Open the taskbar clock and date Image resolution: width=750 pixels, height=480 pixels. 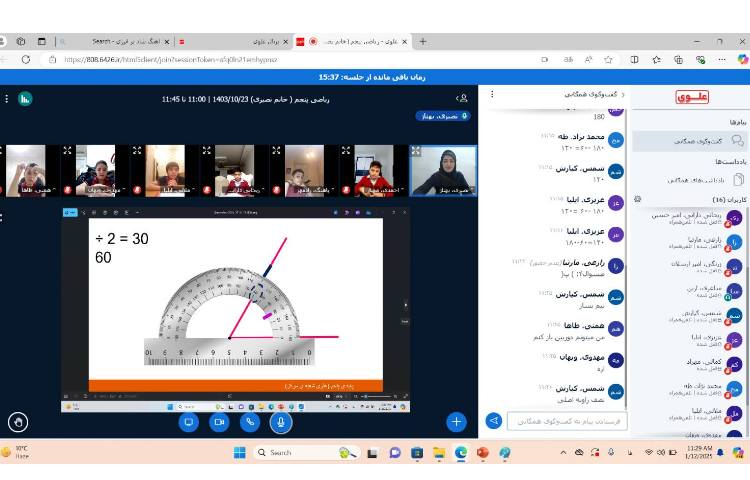point(699,452)
